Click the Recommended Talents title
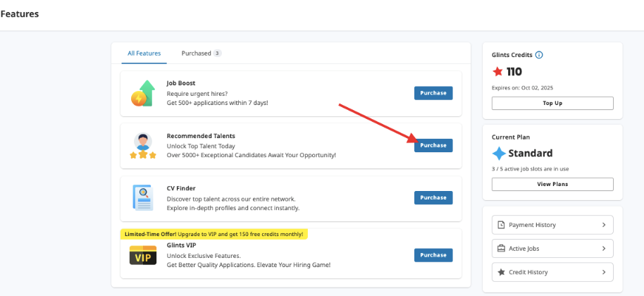 201,136
